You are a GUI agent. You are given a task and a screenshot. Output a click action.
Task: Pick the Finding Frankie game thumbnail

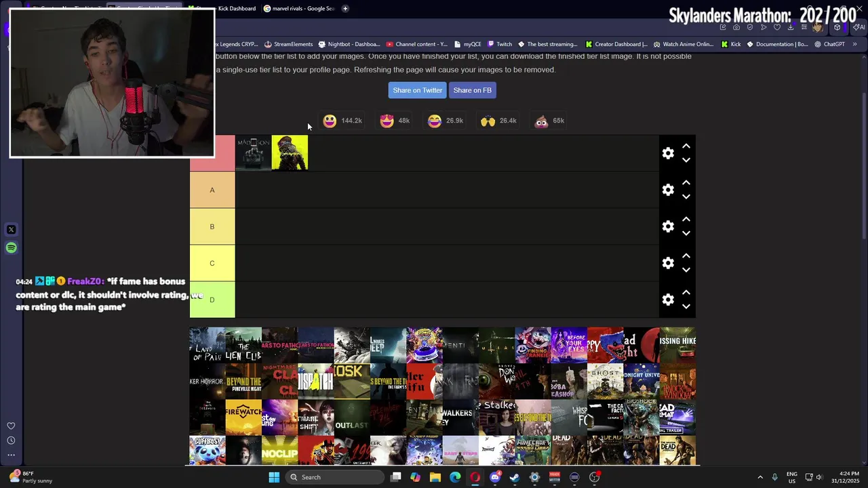(533, 345)
